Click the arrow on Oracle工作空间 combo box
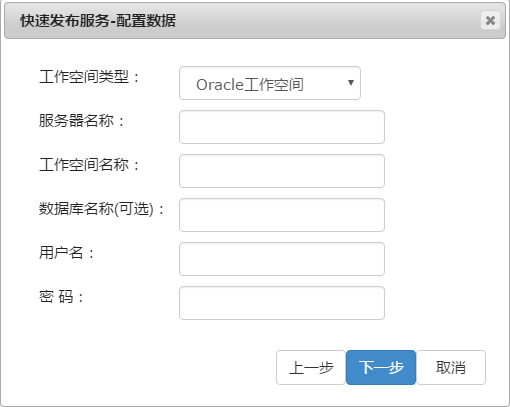 tap(351, 82)
